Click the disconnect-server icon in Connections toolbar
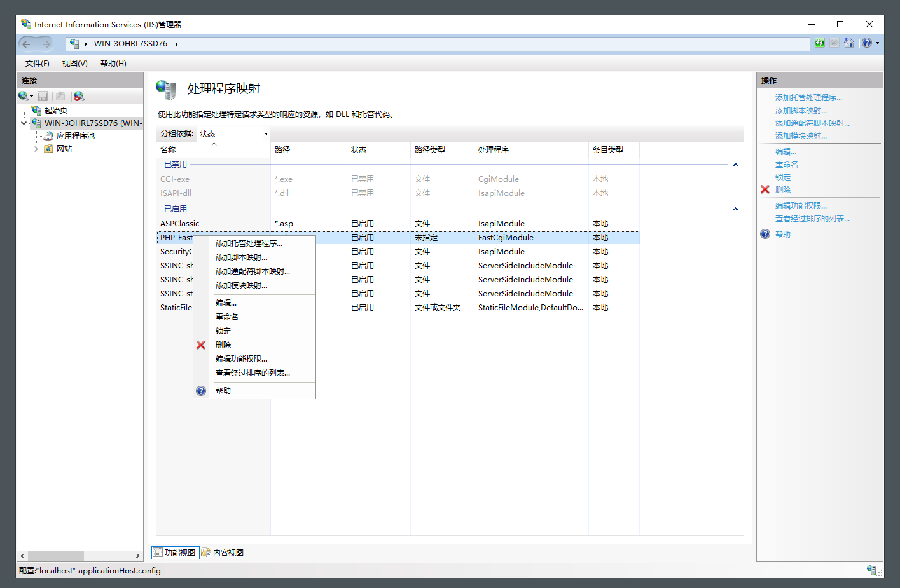 click(x=79, y=96)
